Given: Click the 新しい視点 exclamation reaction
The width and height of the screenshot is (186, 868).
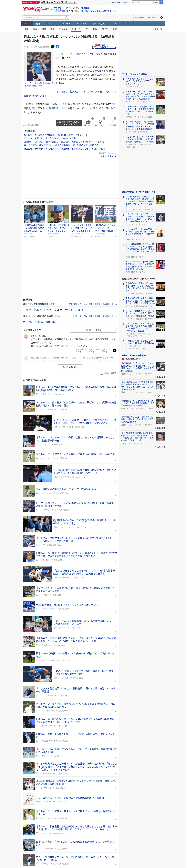Looking at the screenshot, I should click(112, 123).
